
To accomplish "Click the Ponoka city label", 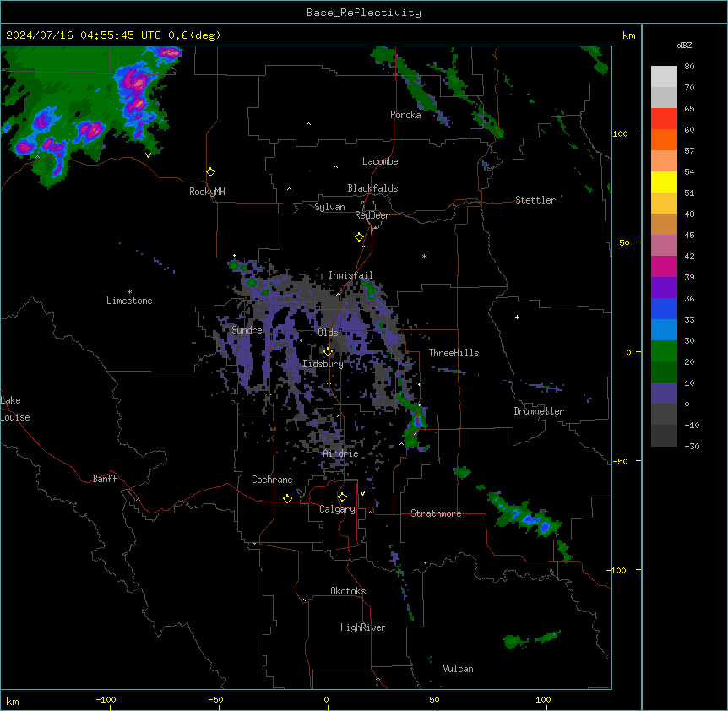I will tap(405, 115).
